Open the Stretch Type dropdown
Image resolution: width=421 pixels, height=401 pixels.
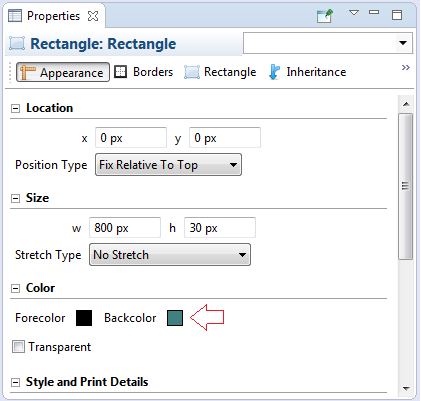click(x=170, y=255)
